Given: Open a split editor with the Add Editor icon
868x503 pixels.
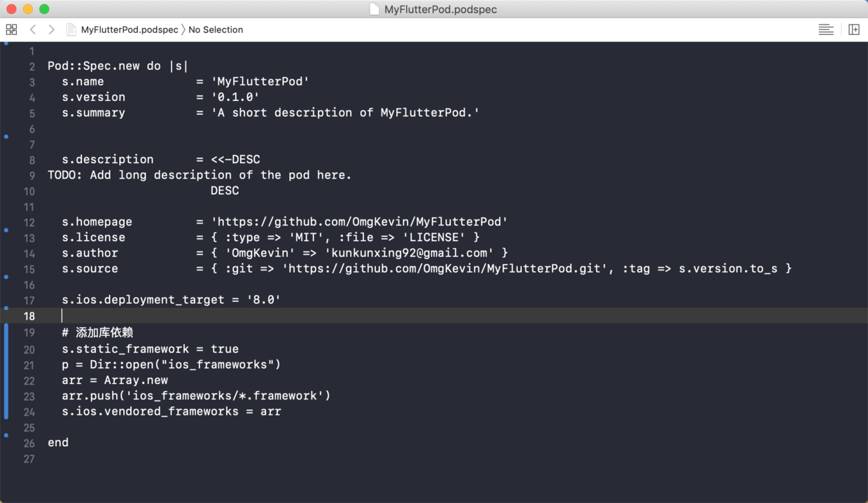Looking at the screenshot, I should point(853,29).
